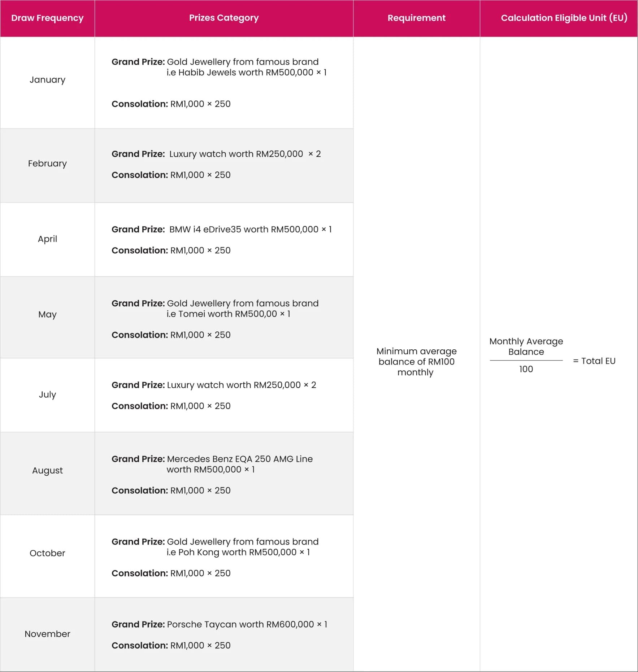Select the February row label
Screen dimensions: 638x672
pos(47,163)
